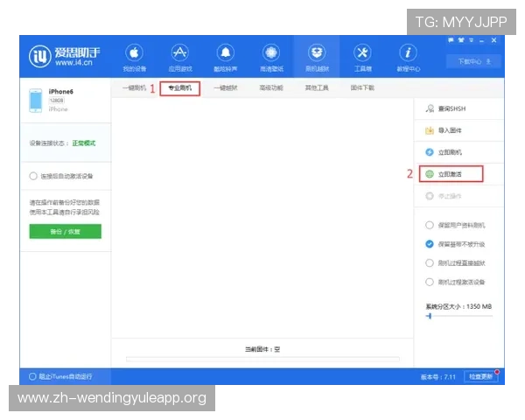Click 备份 / 恢复 green button
The image size is (525, 420).
pyautogui.click(x=66, y=231)
